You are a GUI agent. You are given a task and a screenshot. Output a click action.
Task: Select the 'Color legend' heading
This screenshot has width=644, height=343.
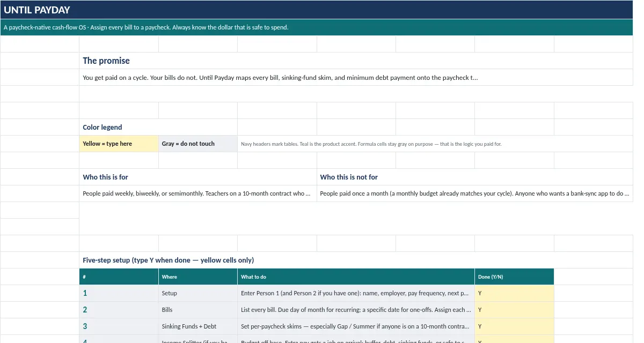click(158, 127)
